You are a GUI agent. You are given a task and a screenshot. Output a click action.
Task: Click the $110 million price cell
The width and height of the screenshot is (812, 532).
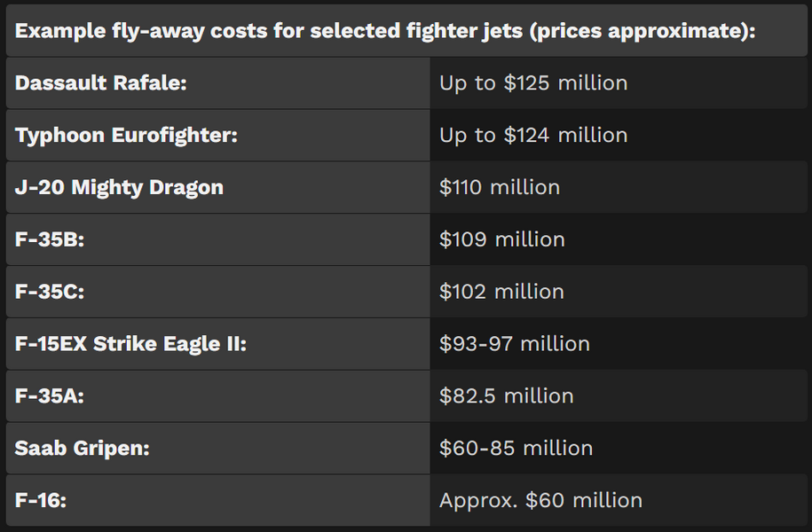click(619, 187)
